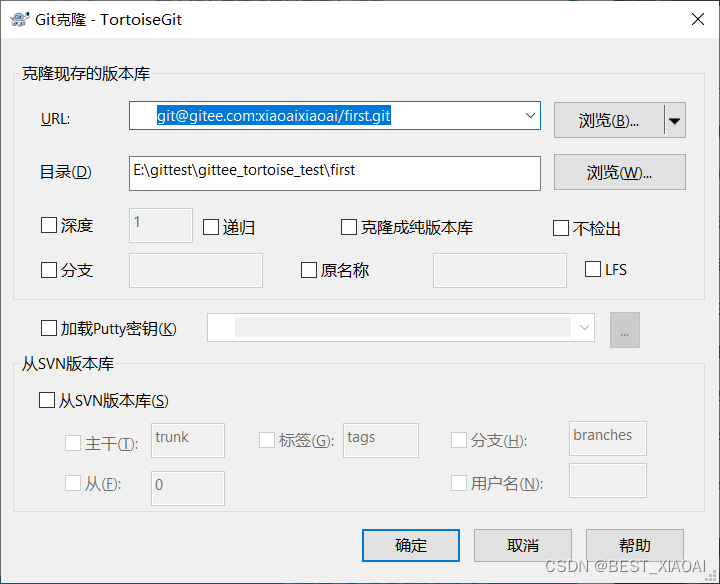
Task: Click the window resize grip at corner
Action: coord(713,577)
